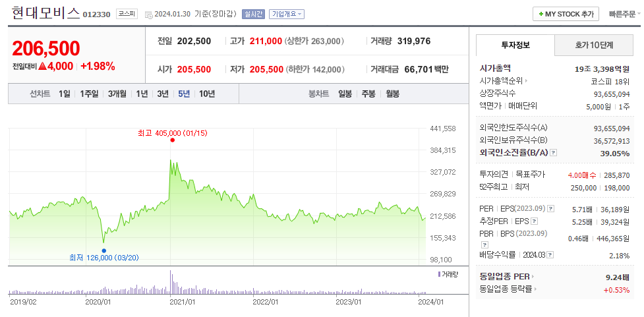Click the 거래대금 value 66,701 백만
This screenshot has width=644, height=317.
pos(426,69)
